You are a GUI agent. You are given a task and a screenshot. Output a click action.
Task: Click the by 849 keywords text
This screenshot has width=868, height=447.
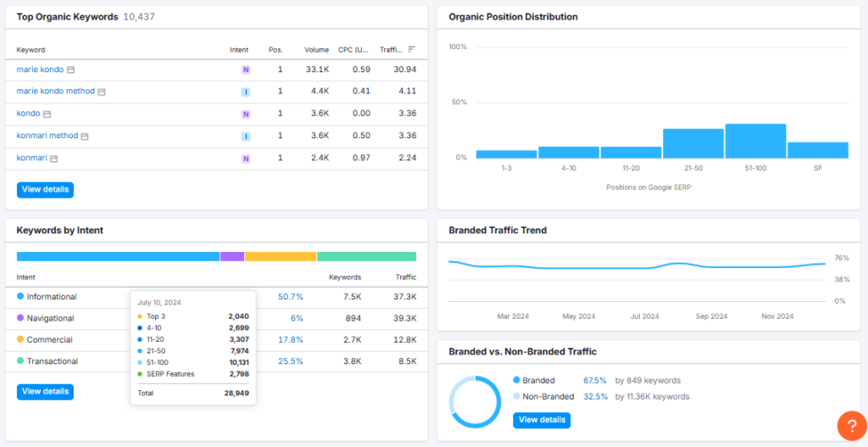point(648,381)
